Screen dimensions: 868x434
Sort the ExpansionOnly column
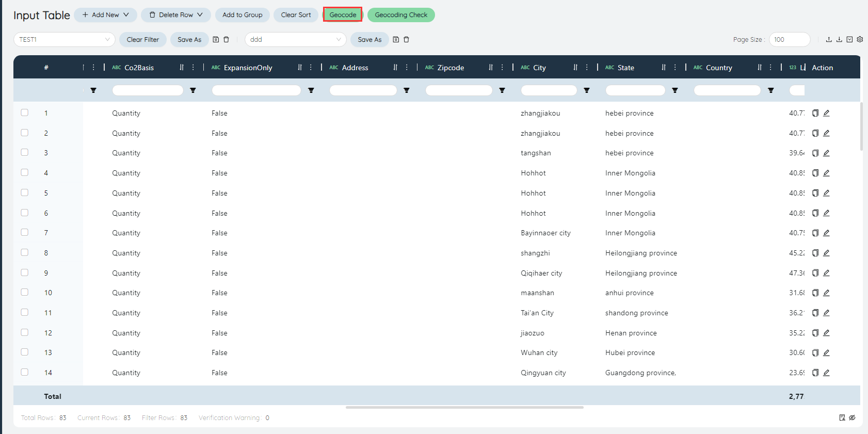(x=300, y=67)
